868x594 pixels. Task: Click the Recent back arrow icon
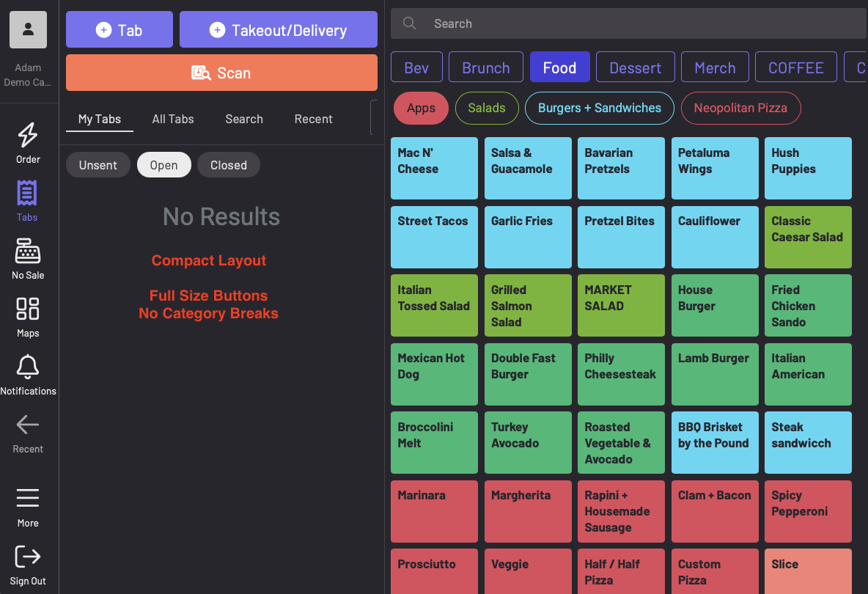(x=28, y=425)
